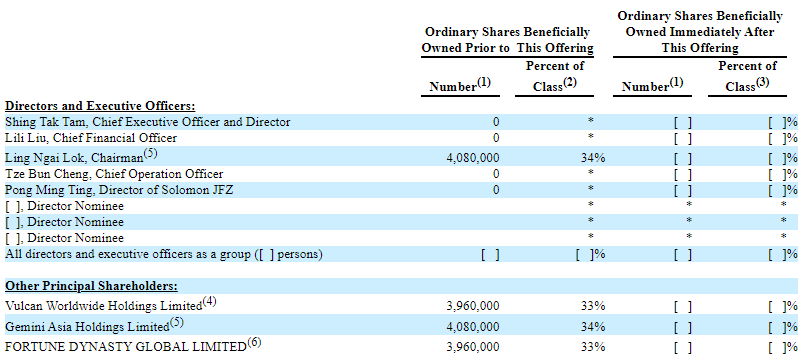The width and height of the screenshot is (804, 363).
Task: Select Ling Ngai Lok's 4,080,000 share count
Action: pyautogui.click(x=473, y=158)
